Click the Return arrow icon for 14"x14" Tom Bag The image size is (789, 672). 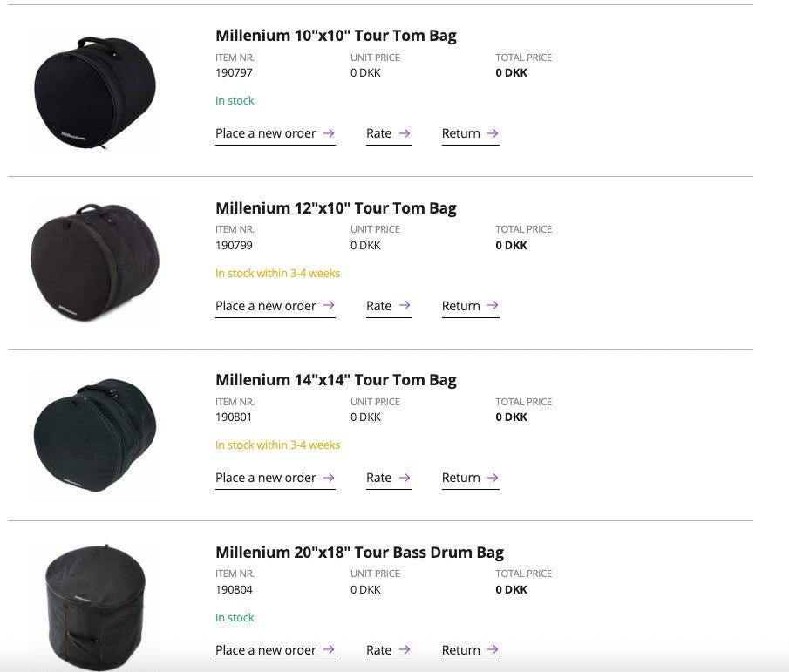(x=493, y=478)
